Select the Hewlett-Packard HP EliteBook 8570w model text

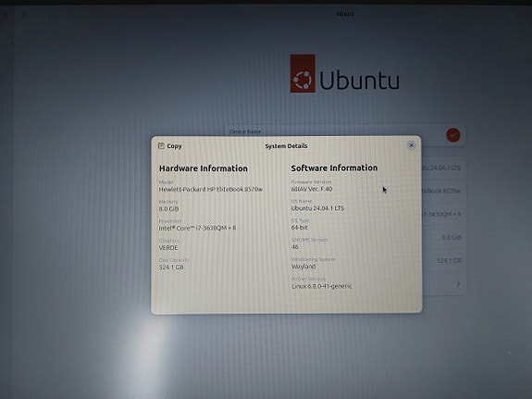point(211,190)
